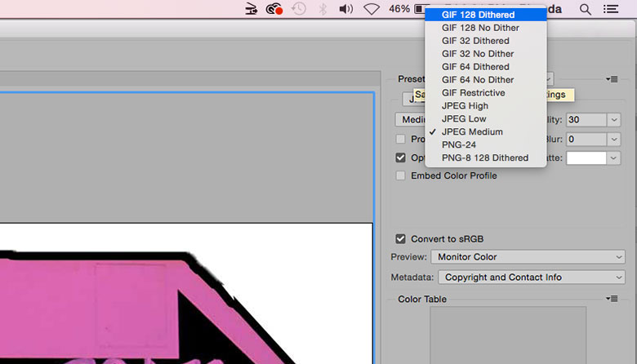The height and width of the screenshot is (364, 637).
Task: Click the white Matte color swatch
Action: 586,158
